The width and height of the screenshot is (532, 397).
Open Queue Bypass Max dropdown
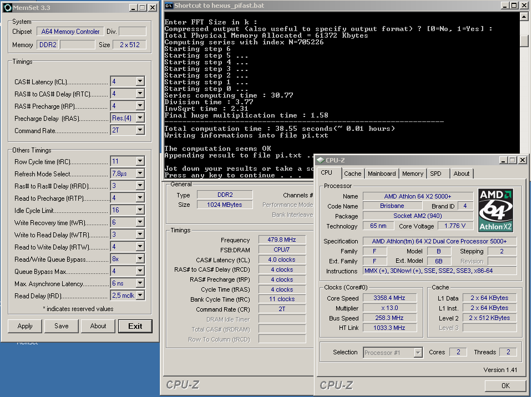pyautogui.click(x=140, y=271)
